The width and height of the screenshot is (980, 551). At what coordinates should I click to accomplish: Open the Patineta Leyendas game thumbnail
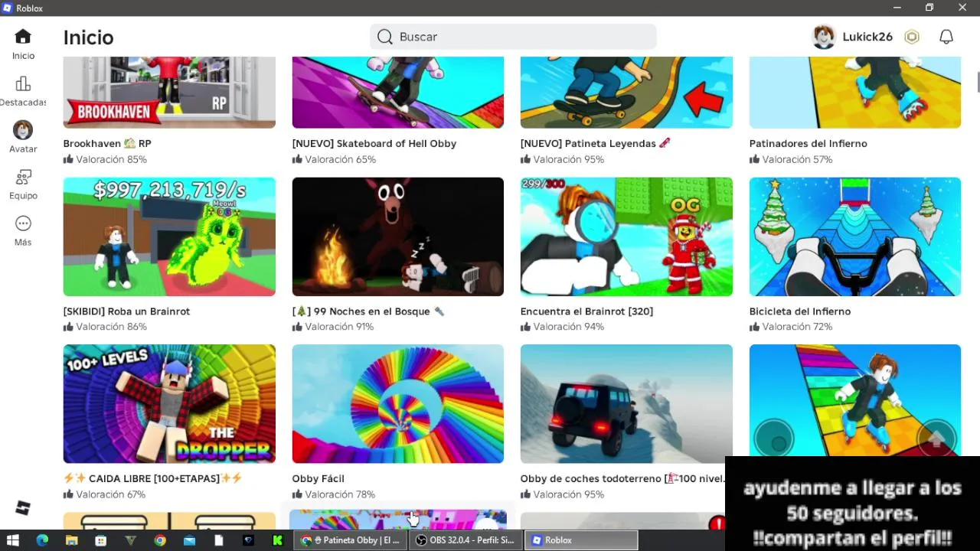pyautogui.click(x=626, y=92)
